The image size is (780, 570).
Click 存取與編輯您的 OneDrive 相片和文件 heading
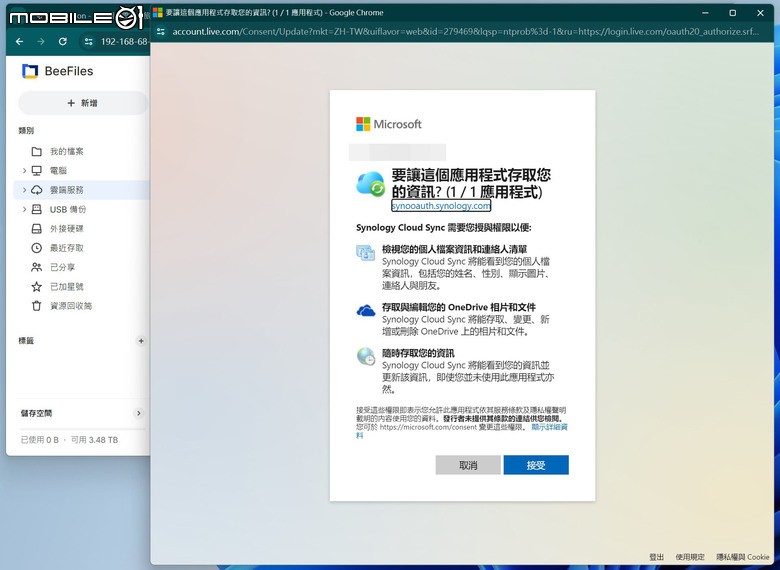(459, 307)
